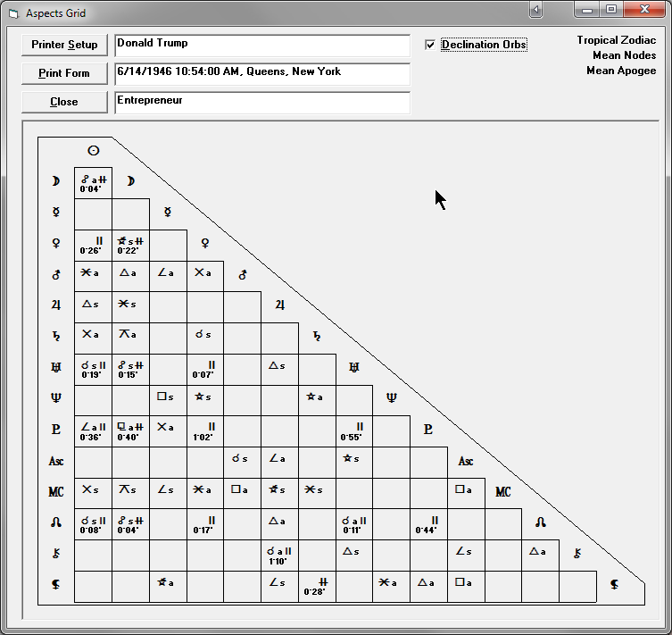Click into the Entrepreneur text field
672x635 pixels.
point(261,102)
